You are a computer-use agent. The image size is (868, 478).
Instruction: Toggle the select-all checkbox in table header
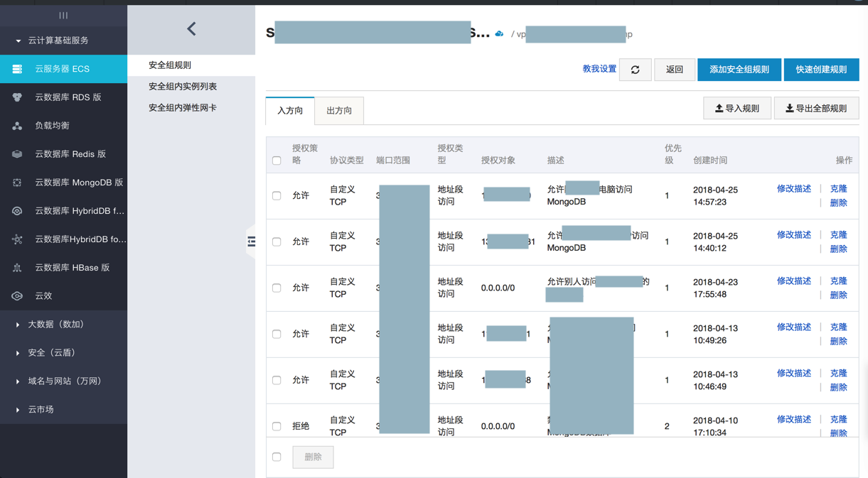tap(277, 161)
